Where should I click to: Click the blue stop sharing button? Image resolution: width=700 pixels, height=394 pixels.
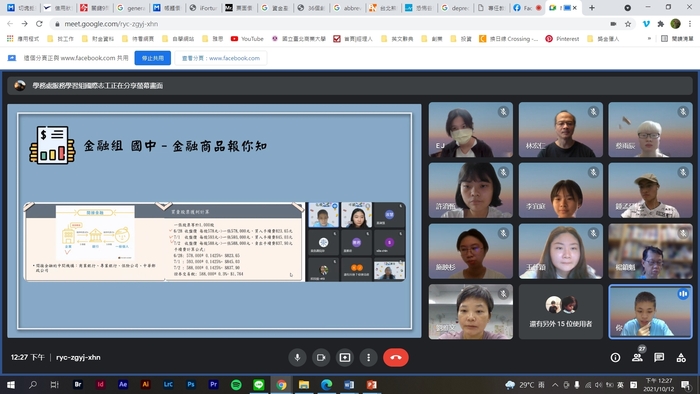point(153,58)
